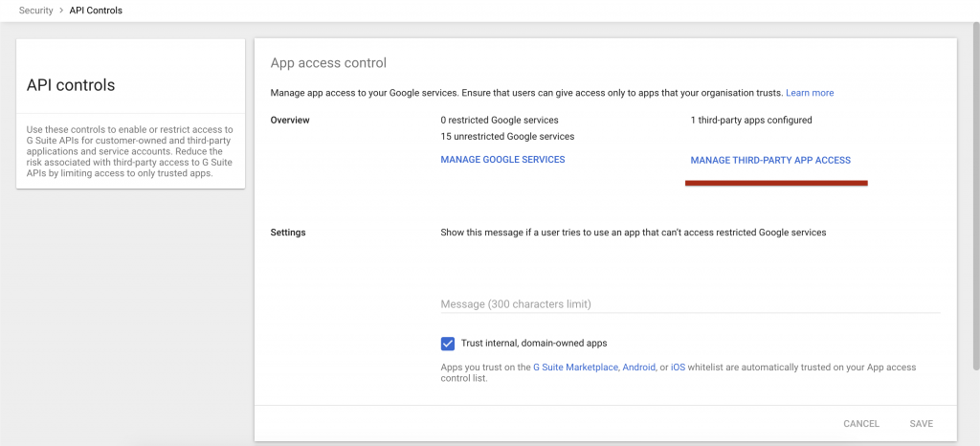
Task: Select the Settings section label
Action: (288, 233)
